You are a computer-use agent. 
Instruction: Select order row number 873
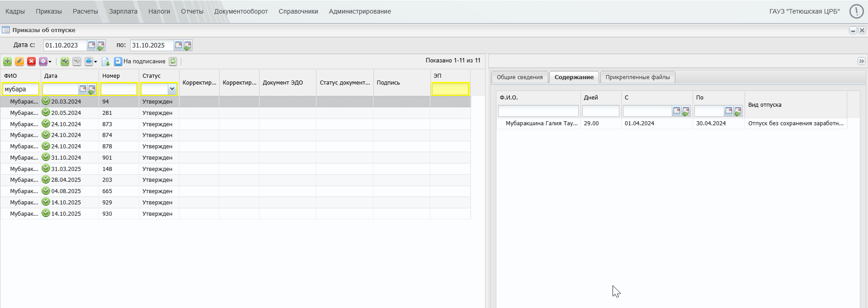[x=236, y=124]
